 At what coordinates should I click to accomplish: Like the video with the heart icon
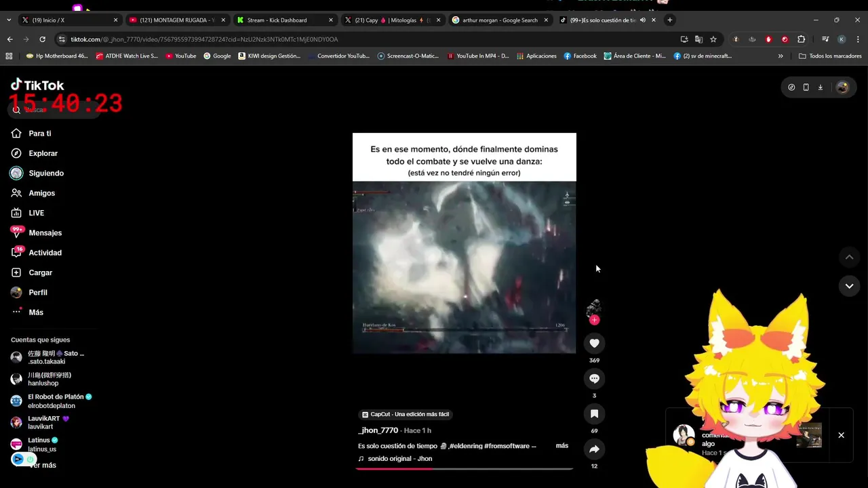click(594, 343)
